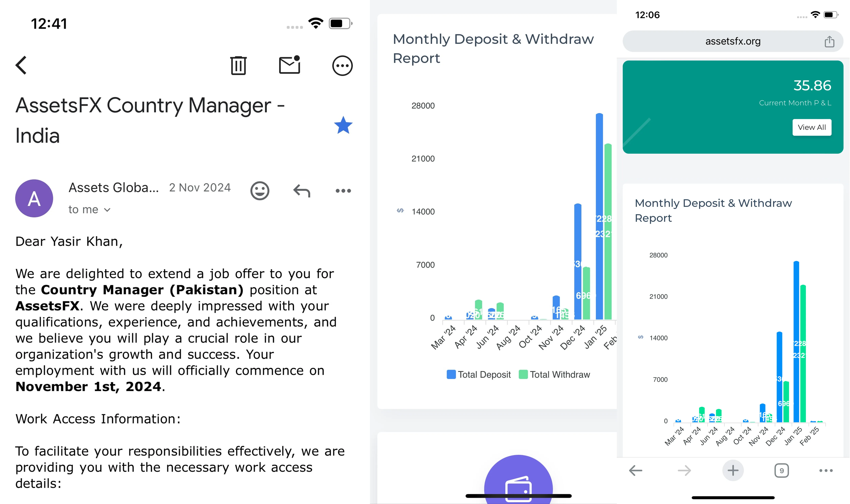Expand the 'to me' recipient details
The height and width of the screenshot is (504, 850).
tap(90, 210)
